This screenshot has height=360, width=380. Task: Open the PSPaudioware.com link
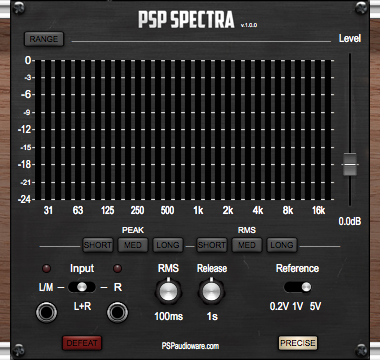190,346
